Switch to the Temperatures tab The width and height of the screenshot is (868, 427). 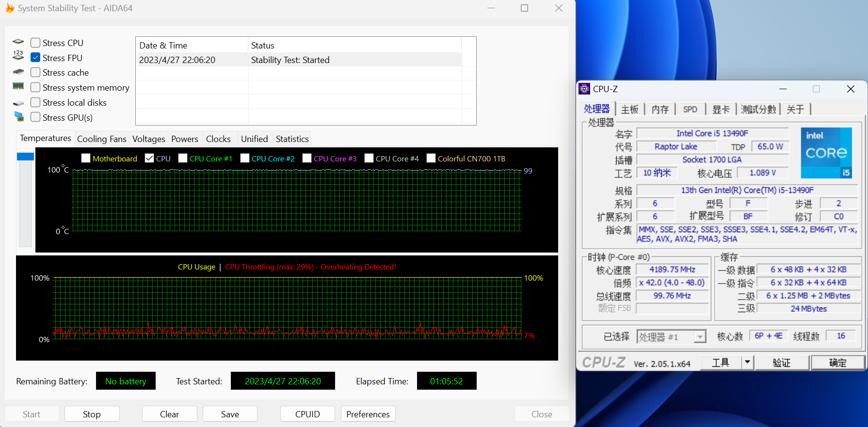coord(46,138)
